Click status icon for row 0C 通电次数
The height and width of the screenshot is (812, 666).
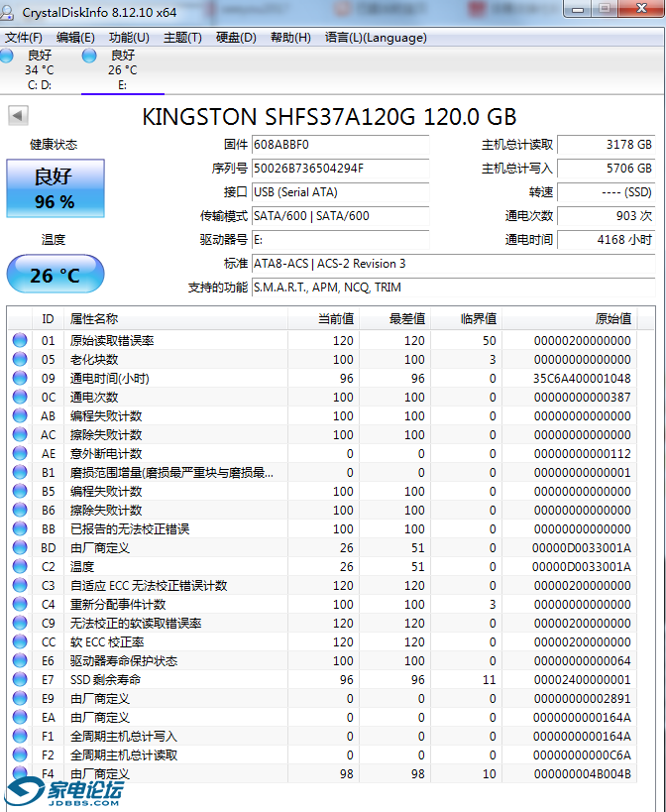[x=20, y=397]
